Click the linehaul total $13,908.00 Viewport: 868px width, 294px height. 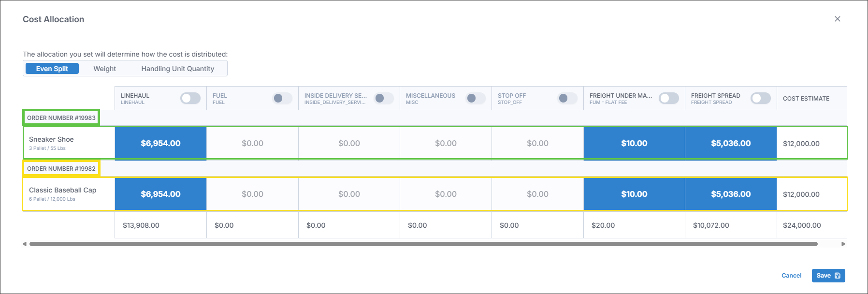point(141,225)
